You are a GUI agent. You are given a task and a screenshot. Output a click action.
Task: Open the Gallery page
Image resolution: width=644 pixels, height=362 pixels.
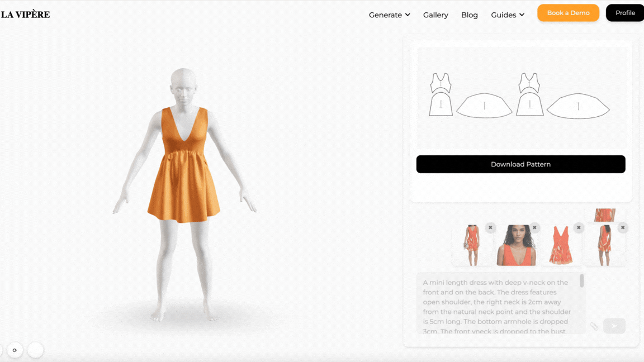435,15
